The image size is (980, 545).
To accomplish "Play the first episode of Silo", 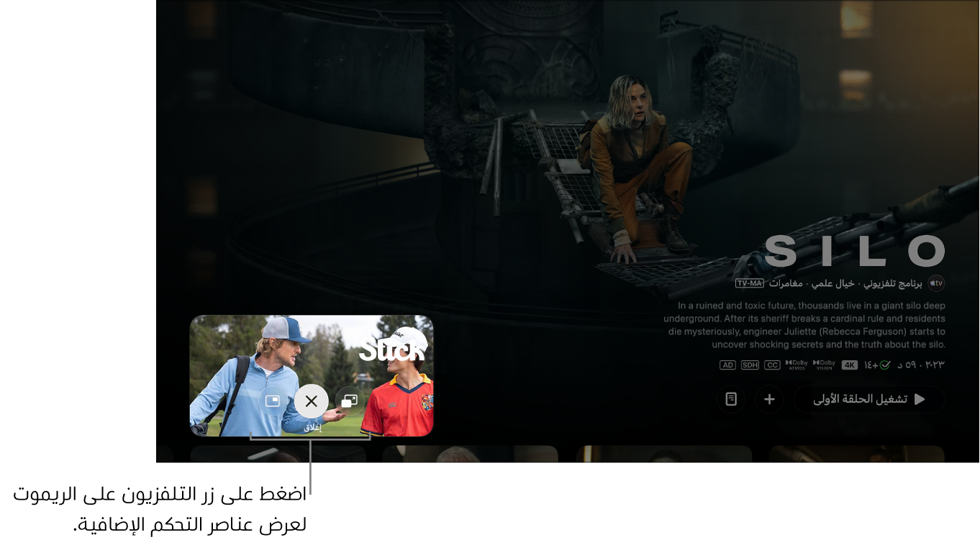I will [869, 399].
